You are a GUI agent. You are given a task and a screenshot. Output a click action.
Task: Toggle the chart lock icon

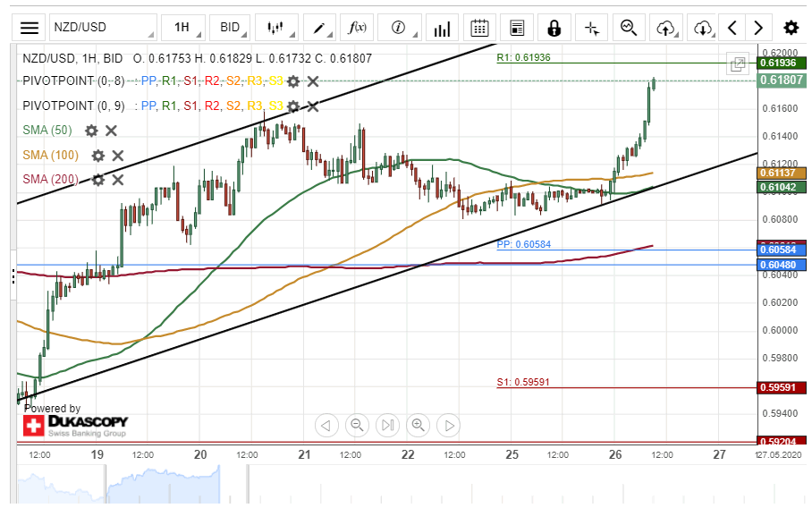pyautogui.click(x=554, y=28)
